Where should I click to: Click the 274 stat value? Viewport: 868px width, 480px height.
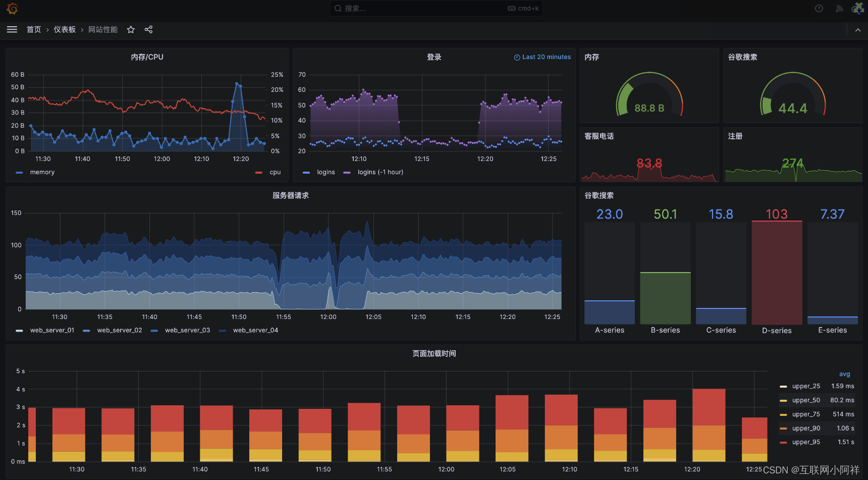tap(793, 163)
